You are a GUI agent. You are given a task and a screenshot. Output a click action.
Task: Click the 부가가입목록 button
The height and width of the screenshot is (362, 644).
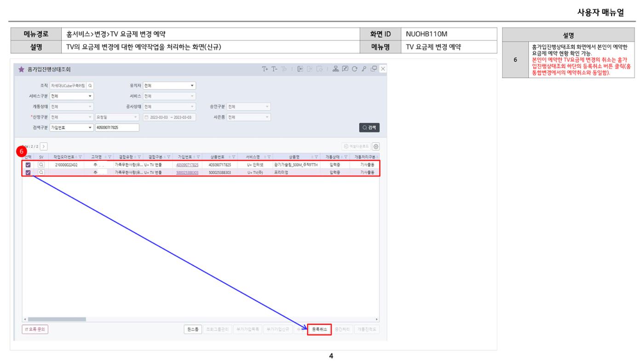[x=247, y=329]
